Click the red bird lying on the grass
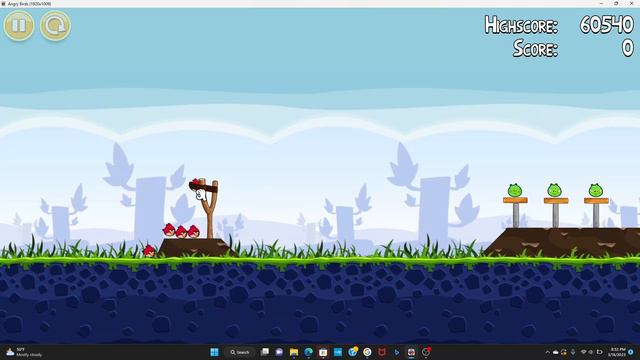 click(149, 251)
